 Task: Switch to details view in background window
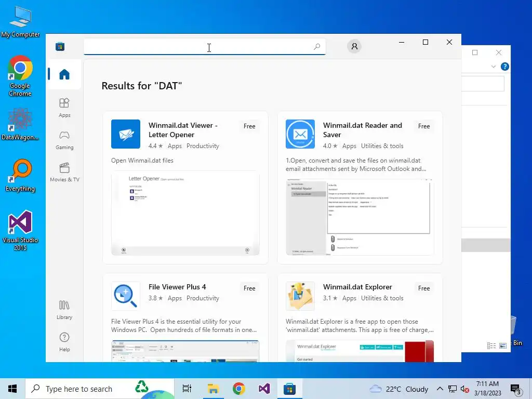[491, 345]
